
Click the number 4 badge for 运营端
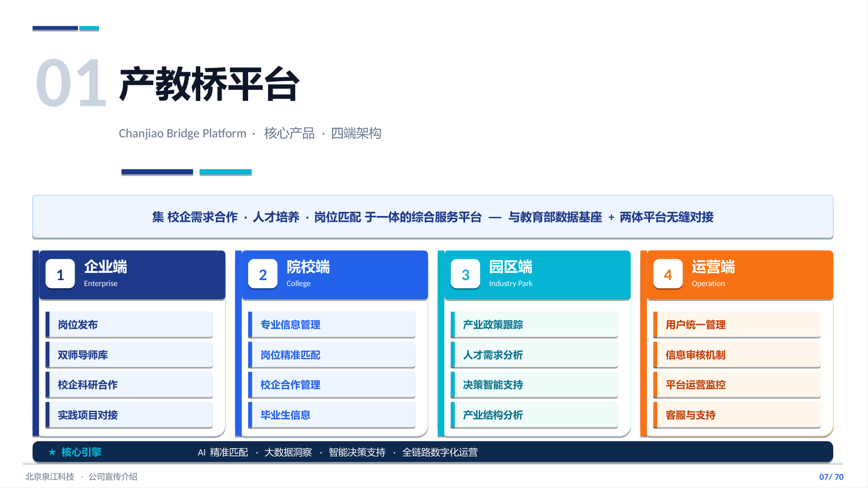668,274
